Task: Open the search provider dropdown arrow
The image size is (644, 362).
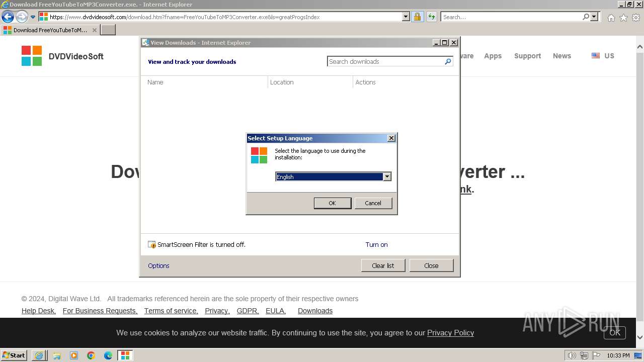Action: click(595, 17)
